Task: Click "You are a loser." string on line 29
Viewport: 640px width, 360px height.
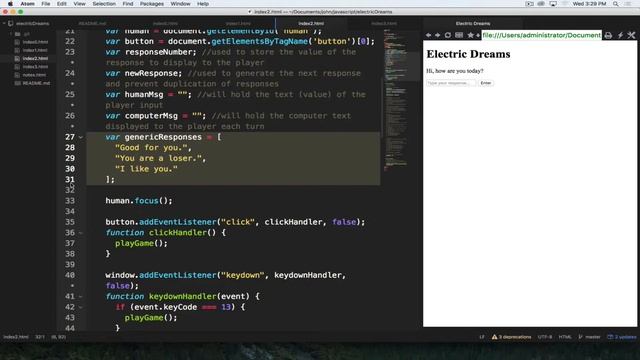Action: (160, 158)
